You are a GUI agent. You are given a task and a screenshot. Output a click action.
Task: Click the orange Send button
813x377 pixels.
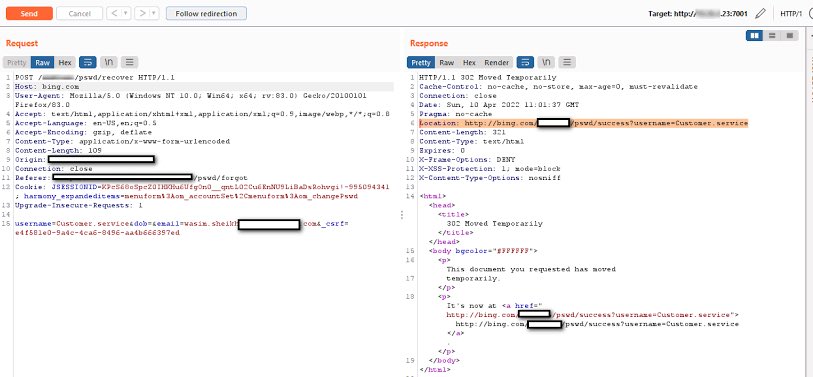click(x=29, y=13)
